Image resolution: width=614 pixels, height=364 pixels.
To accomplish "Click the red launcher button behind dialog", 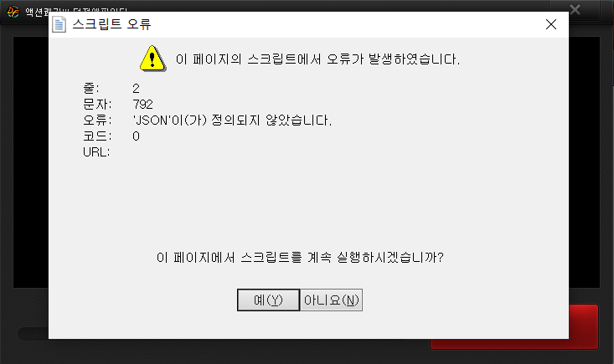I will (x=584, y=326).
